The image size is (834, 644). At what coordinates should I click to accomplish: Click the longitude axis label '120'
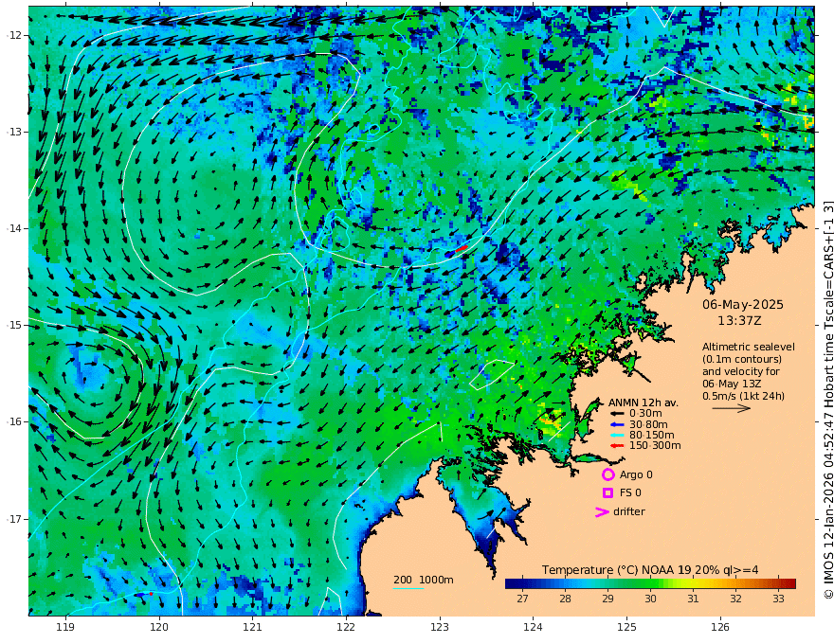pyautogui.click(x=159, y=628)
